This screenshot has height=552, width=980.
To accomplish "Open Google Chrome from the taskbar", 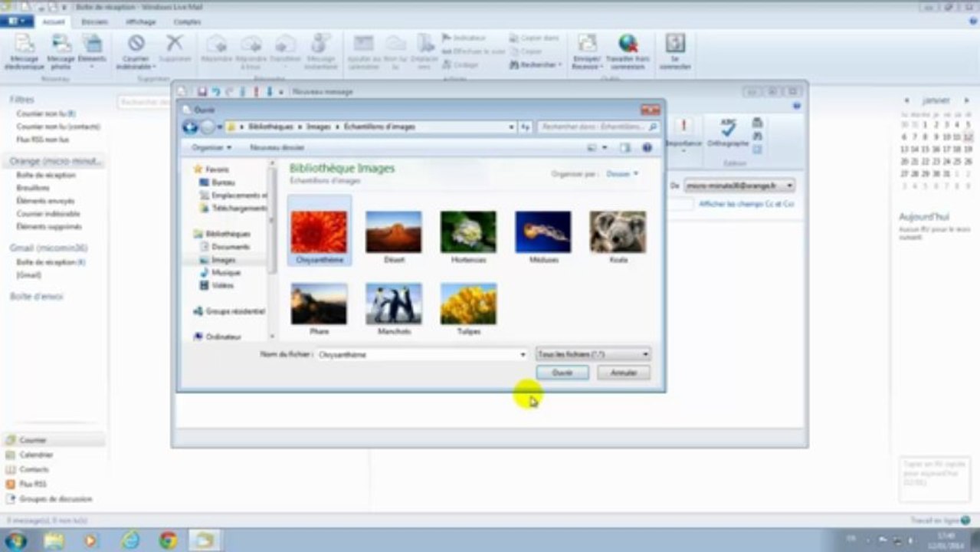I will [x=169, y=540].
